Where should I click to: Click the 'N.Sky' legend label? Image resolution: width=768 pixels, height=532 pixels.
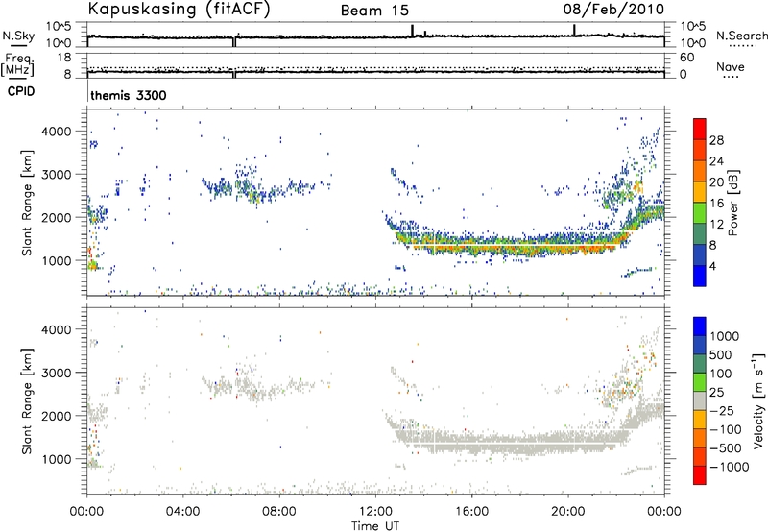coord(18,36)
